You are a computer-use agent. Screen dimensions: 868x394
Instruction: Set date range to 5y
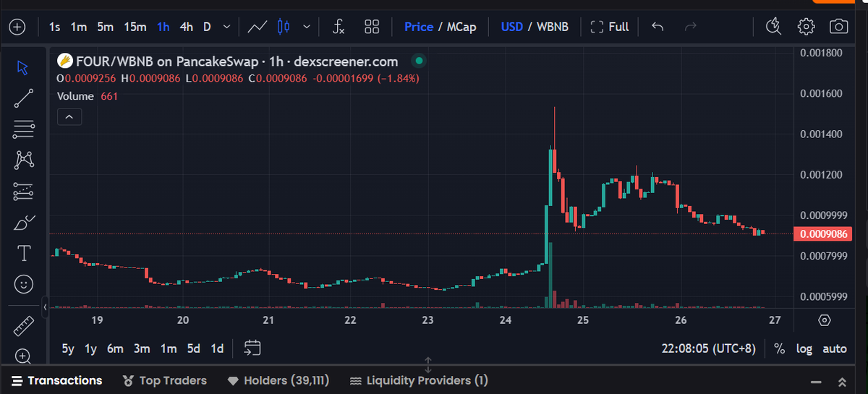pos(68,348)
